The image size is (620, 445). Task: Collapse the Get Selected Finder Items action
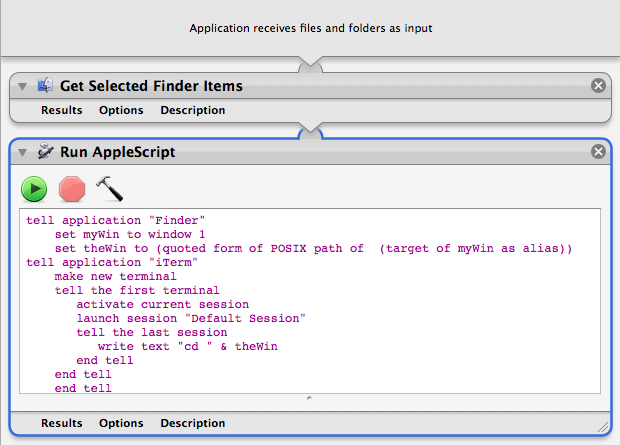pos(23,86)
